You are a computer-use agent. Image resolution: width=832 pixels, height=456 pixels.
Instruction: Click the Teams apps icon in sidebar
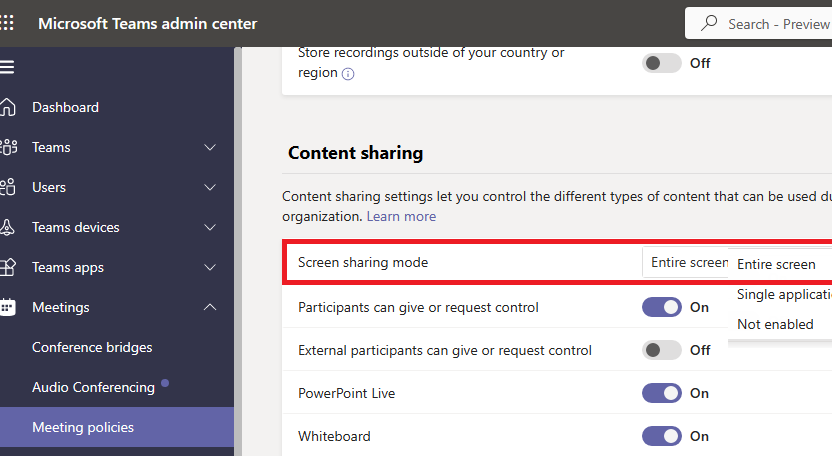8,267
